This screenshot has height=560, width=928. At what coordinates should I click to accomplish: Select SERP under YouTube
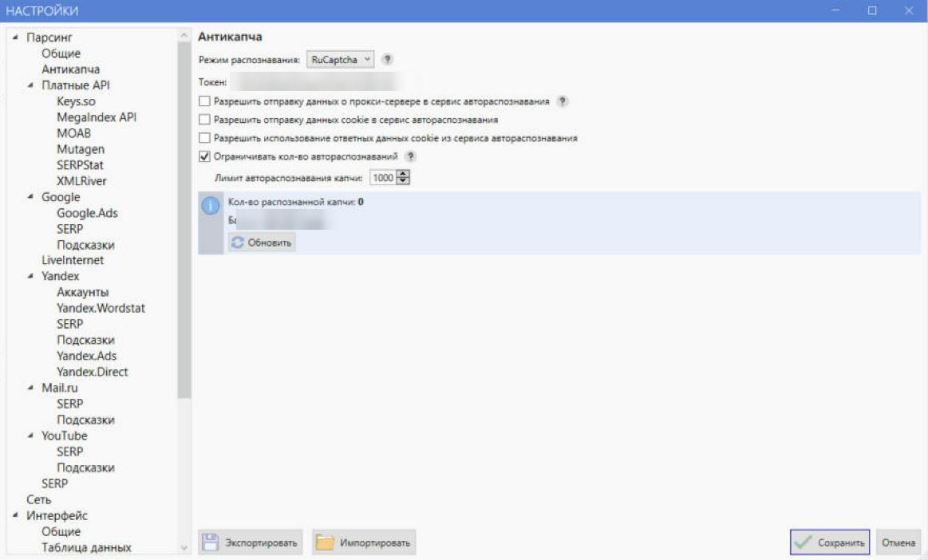(70, 452)
